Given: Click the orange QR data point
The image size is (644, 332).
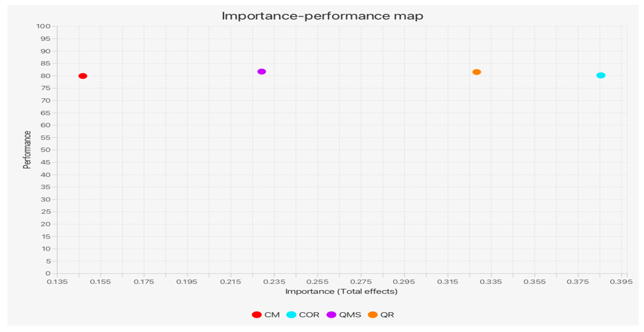Looking at the screenshot, I should click(x=477, y=72).
